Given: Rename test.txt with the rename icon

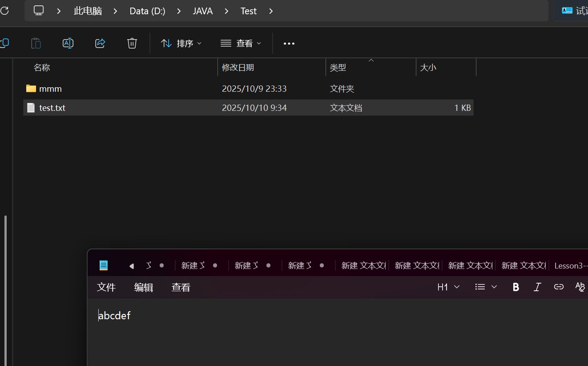Looking at the screenshot, I should [x=68, y=43].
